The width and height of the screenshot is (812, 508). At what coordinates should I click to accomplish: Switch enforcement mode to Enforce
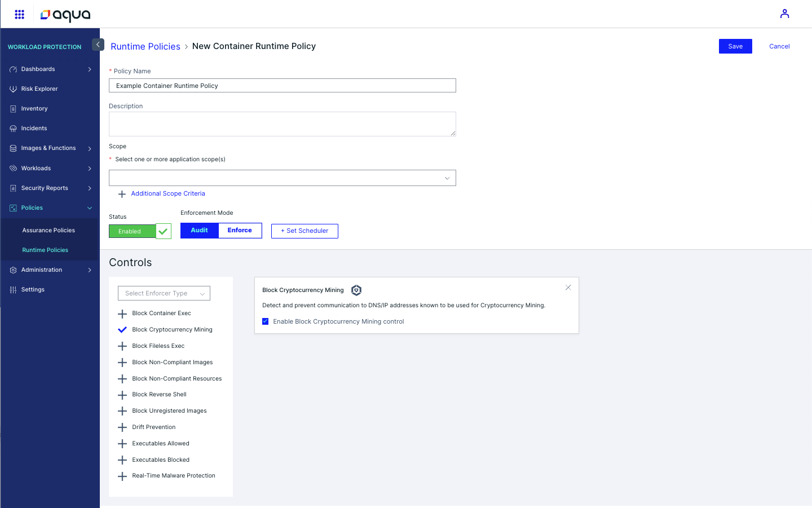(x=240, y=231)
